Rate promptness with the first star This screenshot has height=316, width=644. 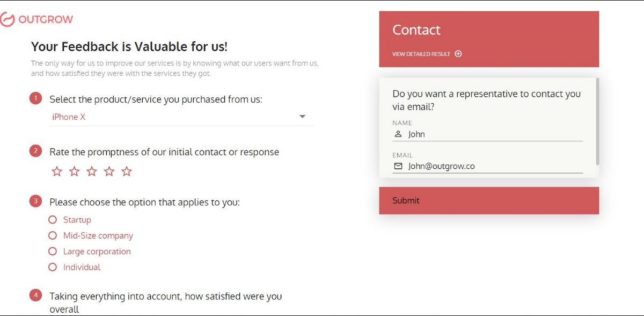click(x=57, y=171)
